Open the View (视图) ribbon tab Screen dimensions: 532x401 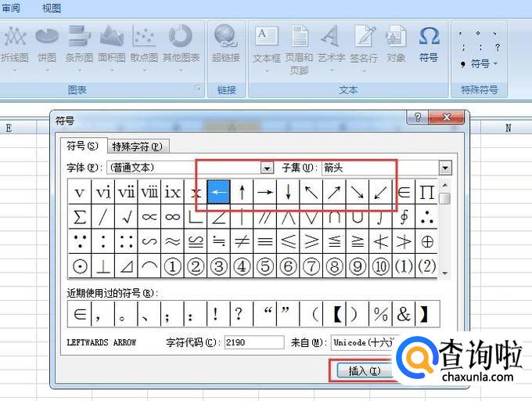(51, 8)
